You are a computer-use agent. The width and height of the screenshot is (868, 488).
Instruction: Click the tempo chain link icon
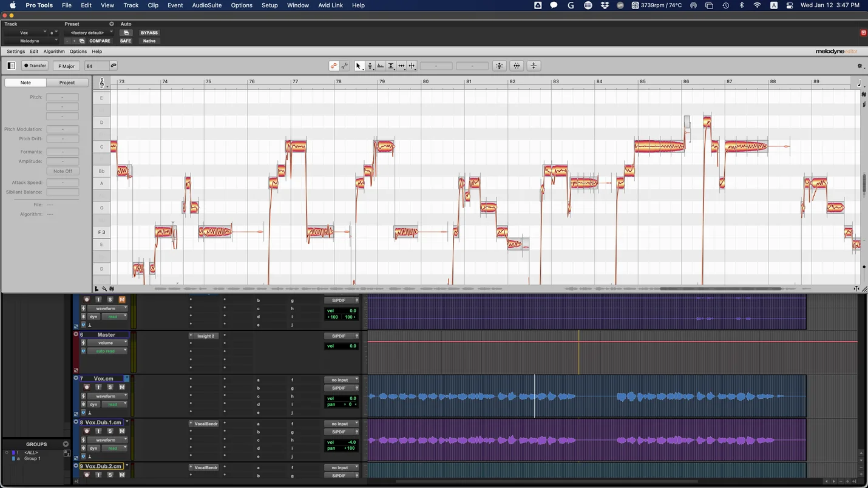113,66
